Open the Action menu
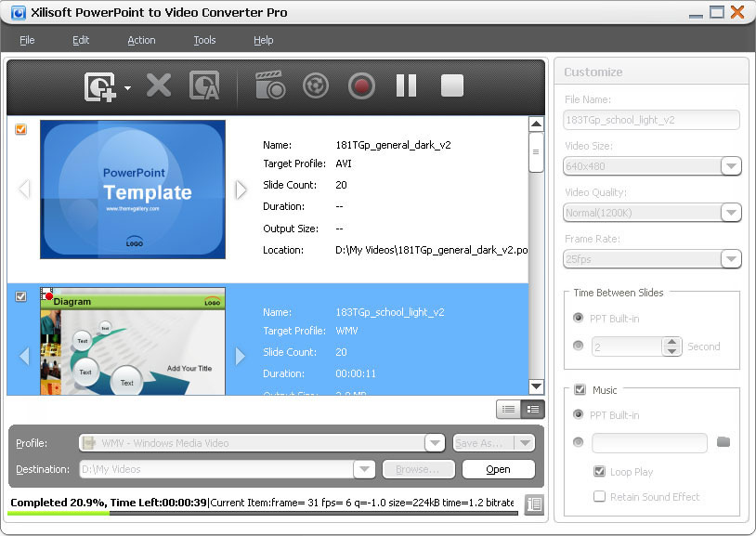 click(x=141, y=40)
